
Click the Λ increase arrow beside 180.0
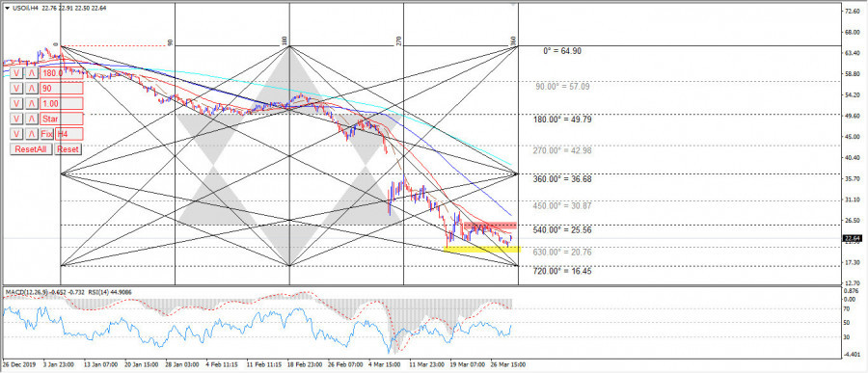(32, 73)
